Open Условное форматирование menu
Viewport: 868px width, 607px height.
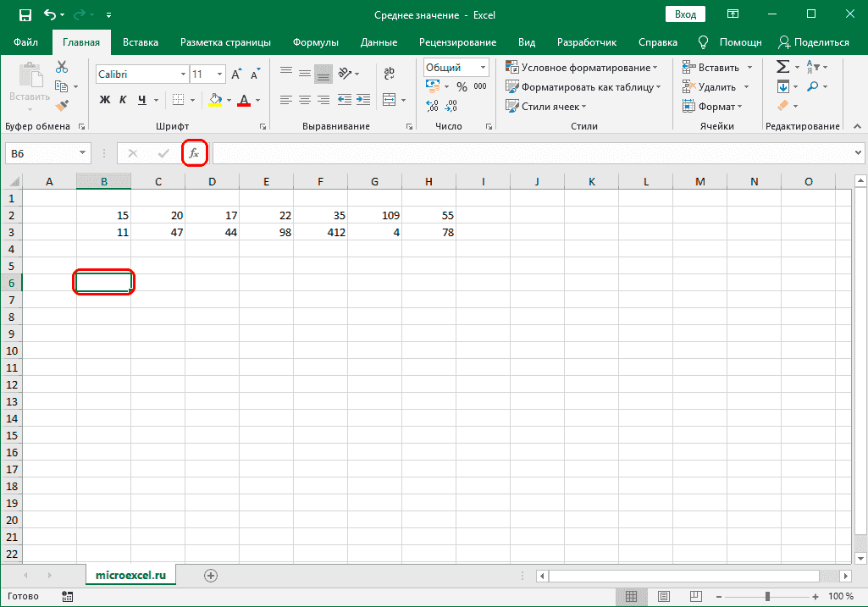coord(579,66)
